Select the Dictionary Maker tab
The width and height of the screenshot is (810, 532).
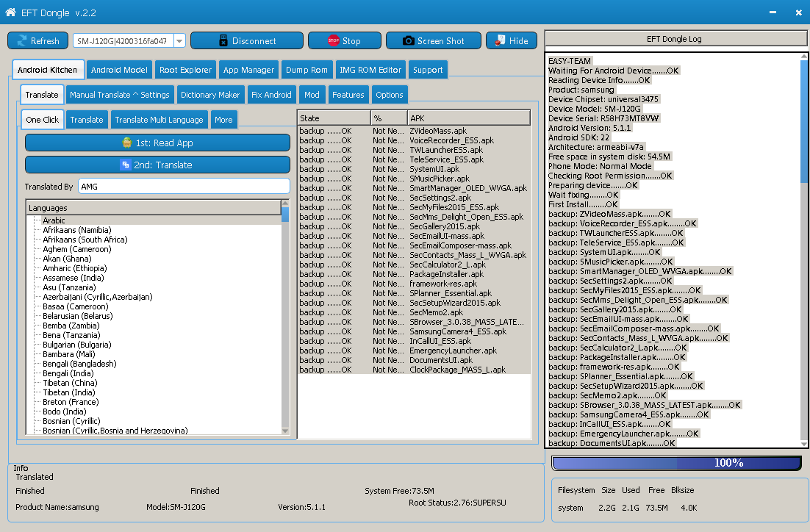point(210,95)
